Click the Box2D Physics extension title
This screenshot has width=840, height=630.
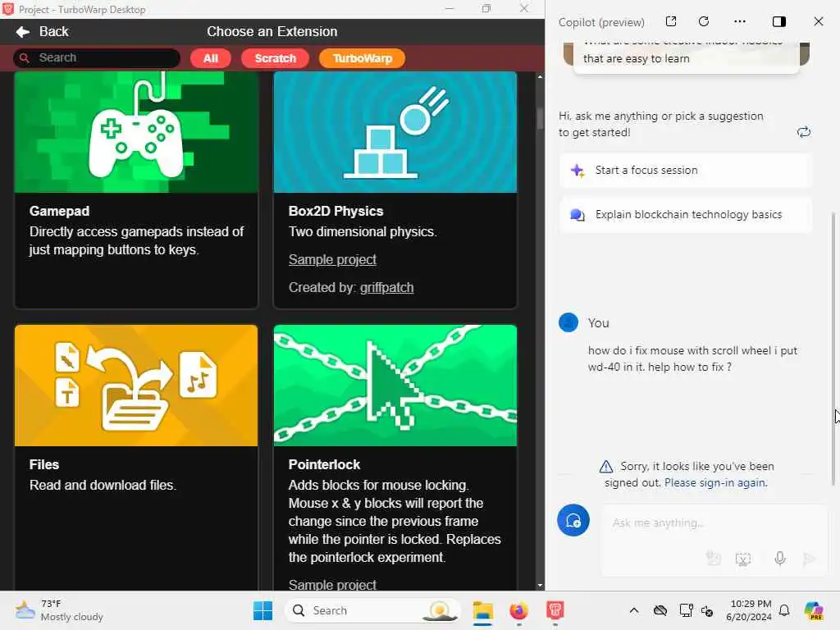point(336,211)
